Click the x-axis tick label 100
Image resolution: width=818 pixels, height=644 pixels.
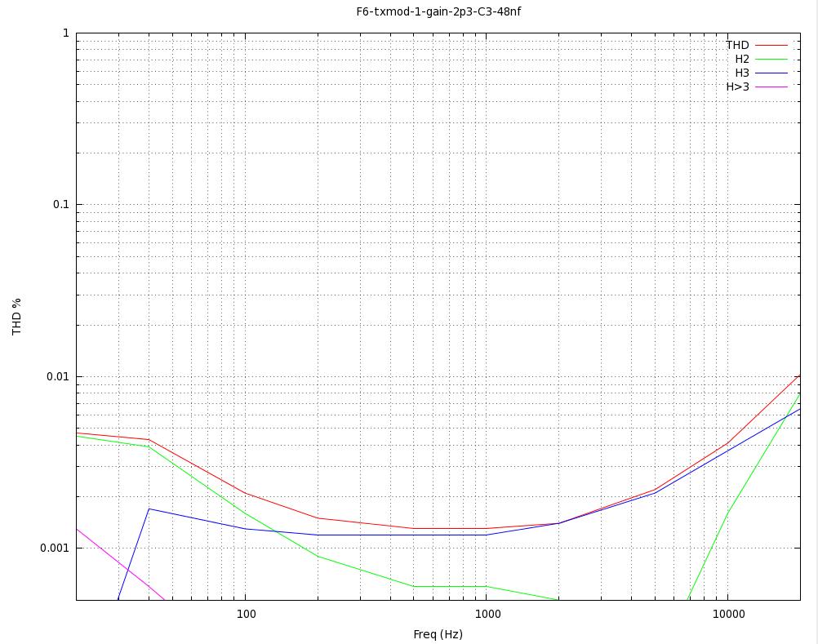coord(247,615)
